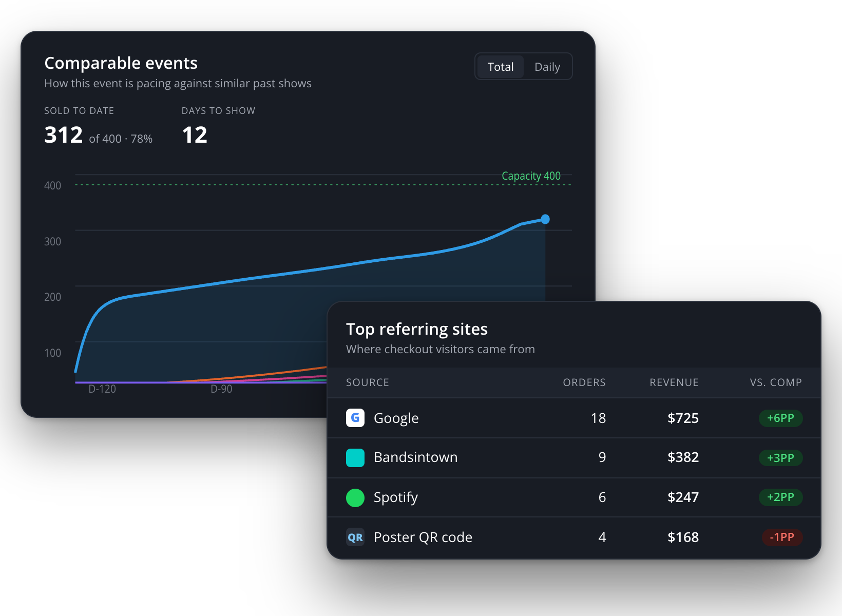
Task: Click the +3PP badge for Bandsintown
Action: 780,457
